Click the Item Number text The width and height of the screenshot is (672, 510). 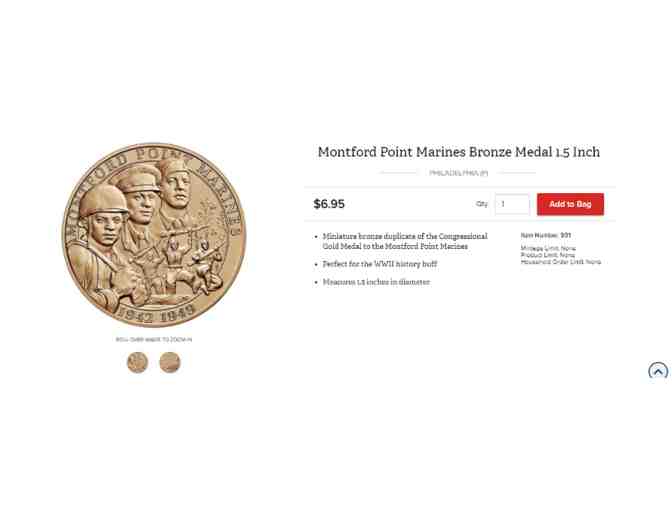(x=546, y=235)
